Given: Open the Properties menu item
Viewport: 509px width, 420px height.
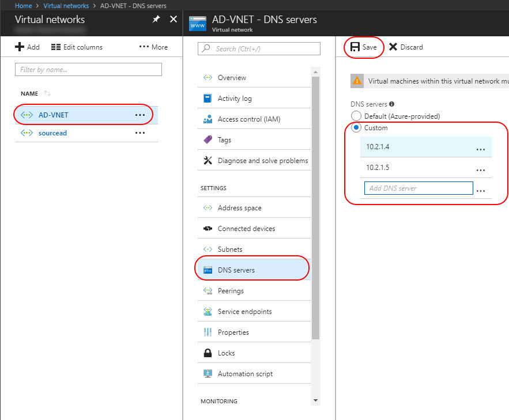Looking at the screenshot, I should [254, 332].
